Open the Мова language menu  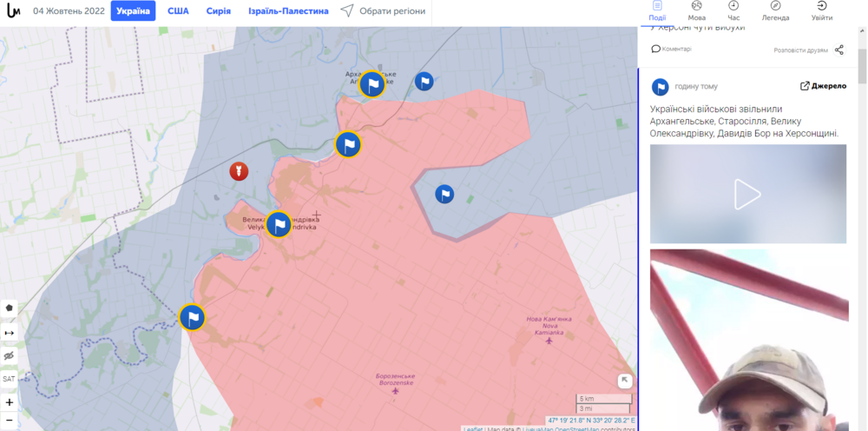(x=696, y=11)
